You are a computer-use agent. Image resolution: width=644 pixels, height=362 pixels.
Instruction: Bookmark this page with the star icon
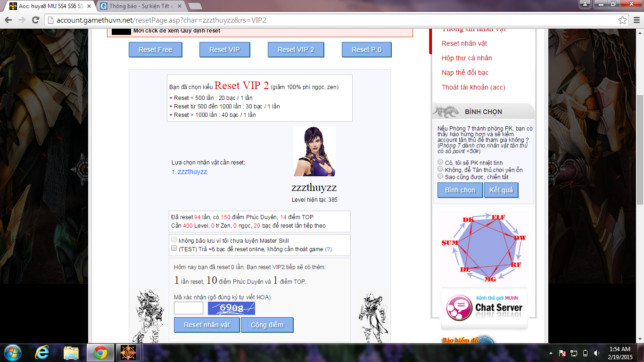tap(623, 20)
